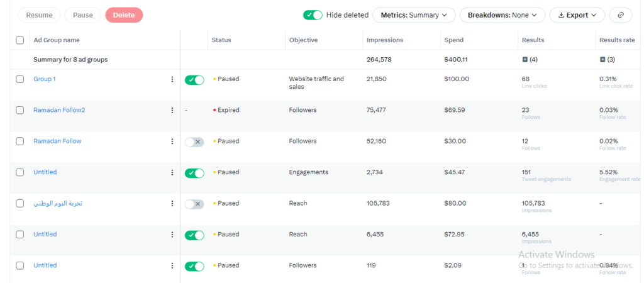Open three-dot menu for Engagements Untitled group

tap(172, 172)
